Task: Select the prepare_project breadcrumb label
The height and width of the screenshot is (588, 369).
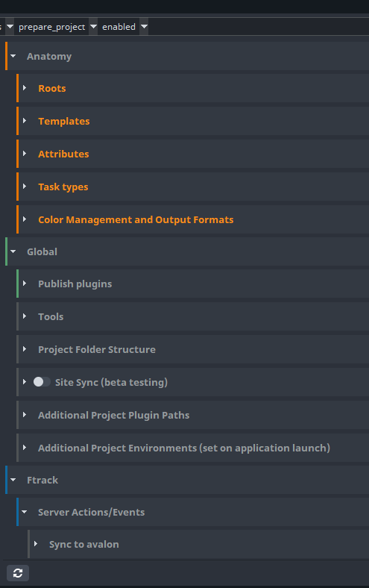Action: 51,27
